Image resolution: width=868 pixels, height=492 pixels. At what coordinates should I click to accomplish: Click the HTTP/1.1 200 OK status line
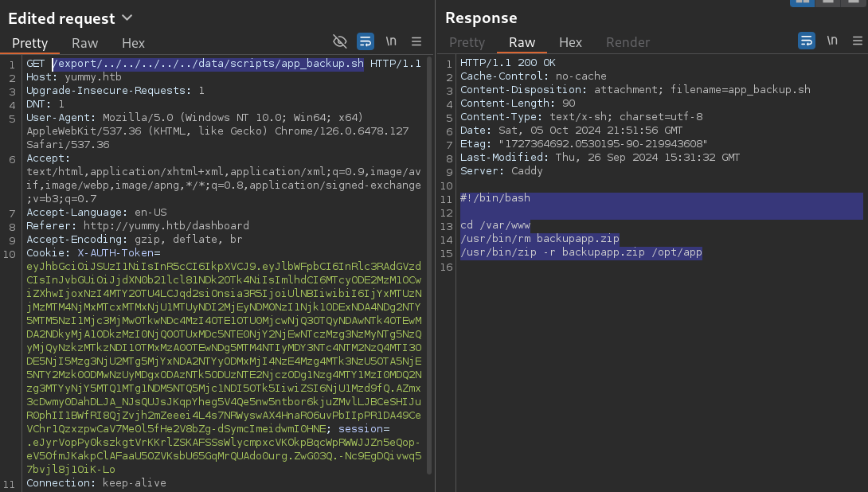click(507, 63)
